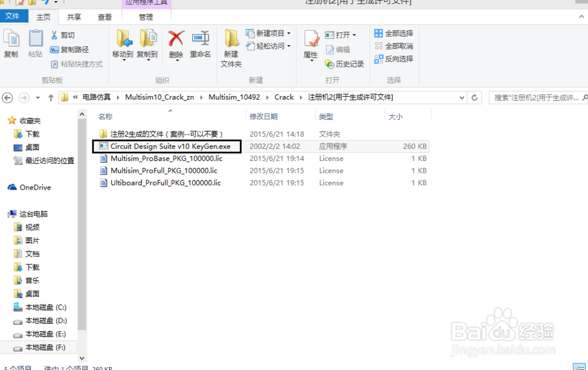Sort by Name (名称) column header

click(x=105, y=116)
